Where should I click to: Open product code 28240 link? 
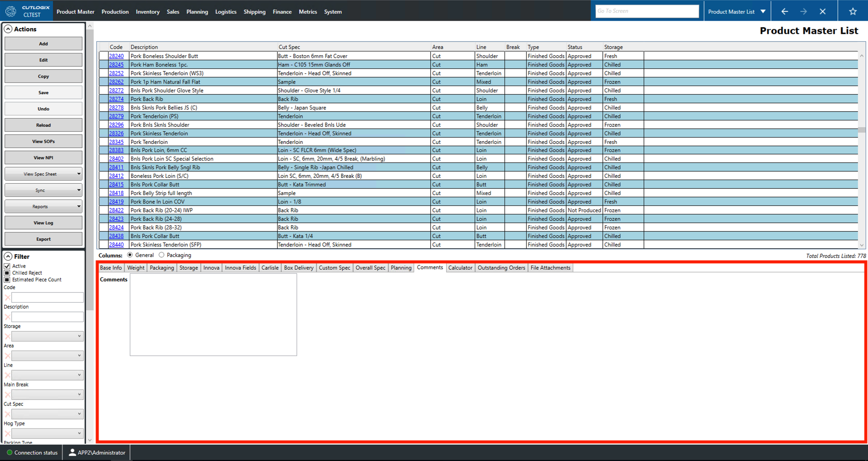[x=116, y=56]
